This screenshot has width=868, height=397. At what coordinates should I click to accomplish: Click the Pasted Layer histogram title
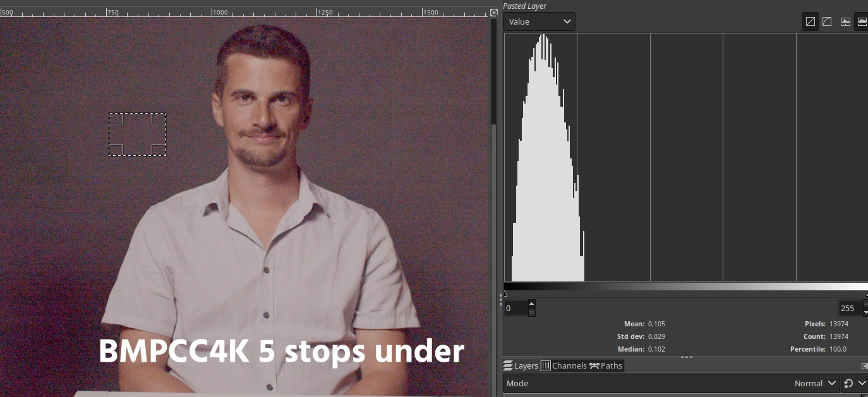tap(525, 6)
